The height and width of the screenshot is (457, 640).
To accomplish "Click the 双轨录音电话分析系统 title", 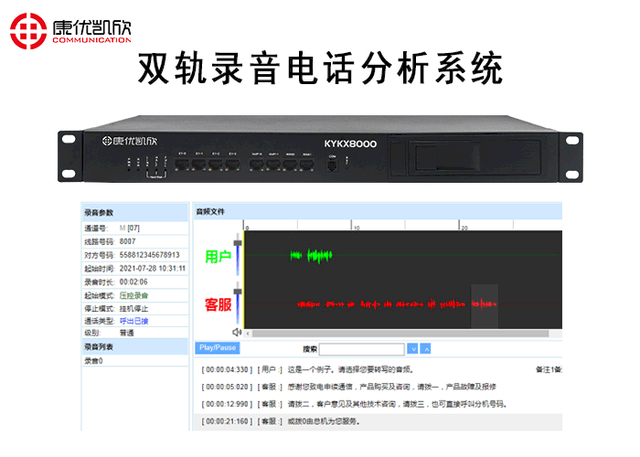I will pyautogui.click(x=320, y=69).
